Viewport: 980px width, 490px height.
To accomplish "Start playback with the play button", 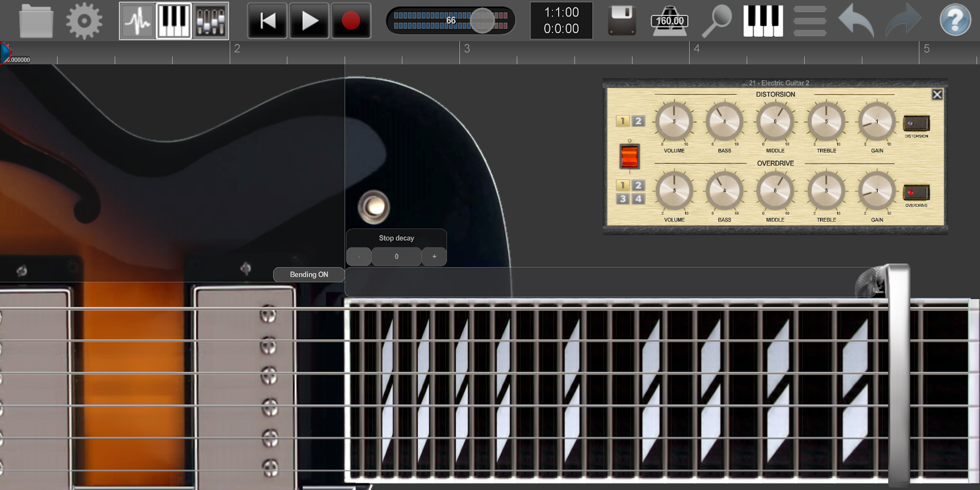I will 309,21.
